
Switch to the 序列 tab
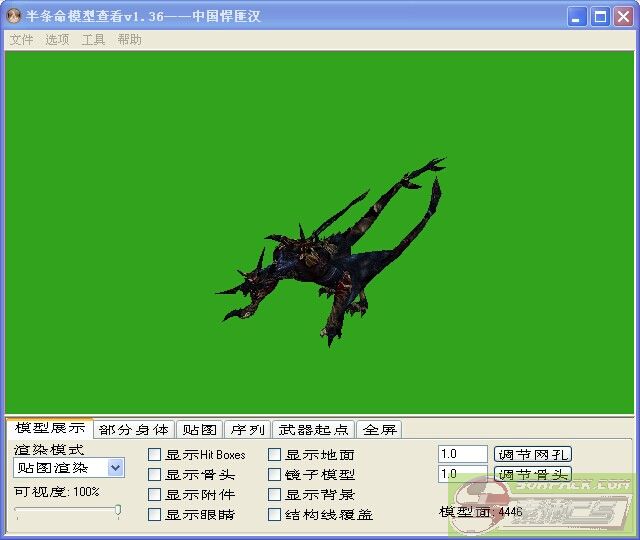pos(248,429)
